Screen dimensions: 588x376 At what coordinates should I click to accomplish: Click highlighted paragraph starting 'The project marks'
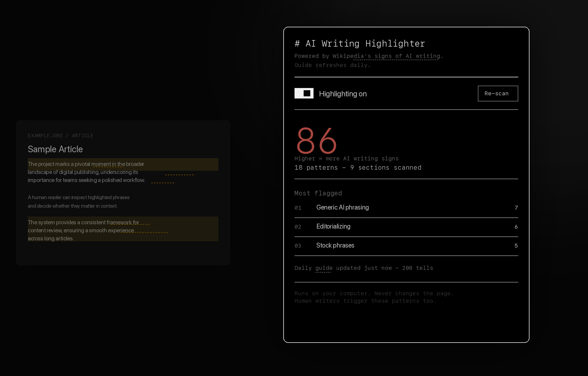click(123, 172)
